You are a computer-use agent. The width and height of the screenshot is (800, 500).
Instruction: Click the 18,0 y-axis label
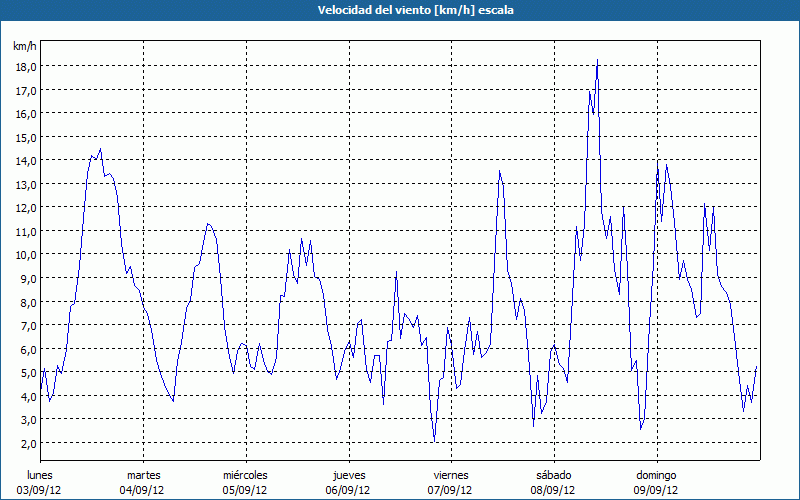tap(26, 67)
